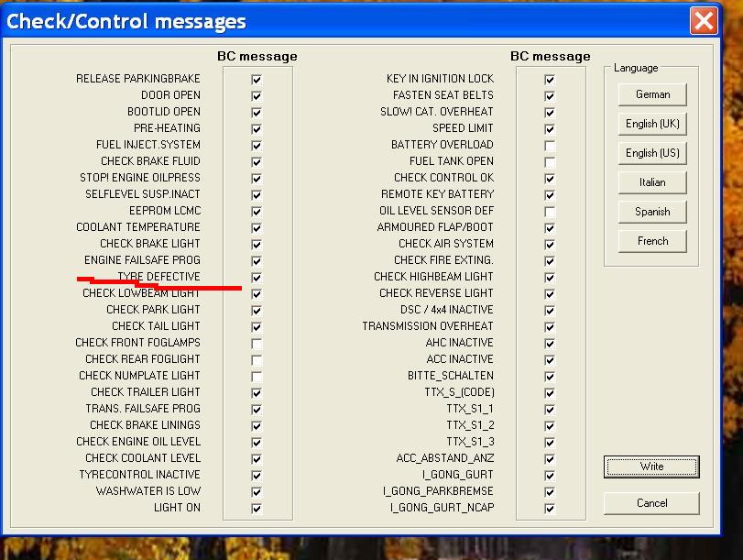743x560 pixels.
Task: Select German language
Action: (652, 94)
